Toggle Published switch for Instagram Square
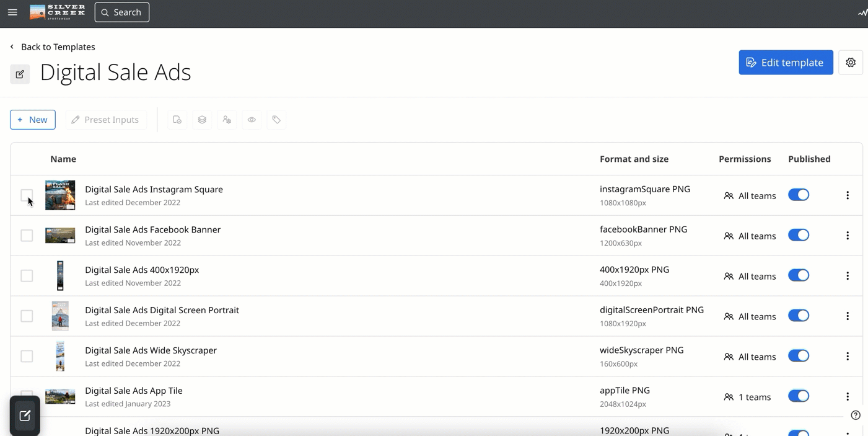This screenshot has height=436, width=868. pyautogui.click(x=799, y=195)
